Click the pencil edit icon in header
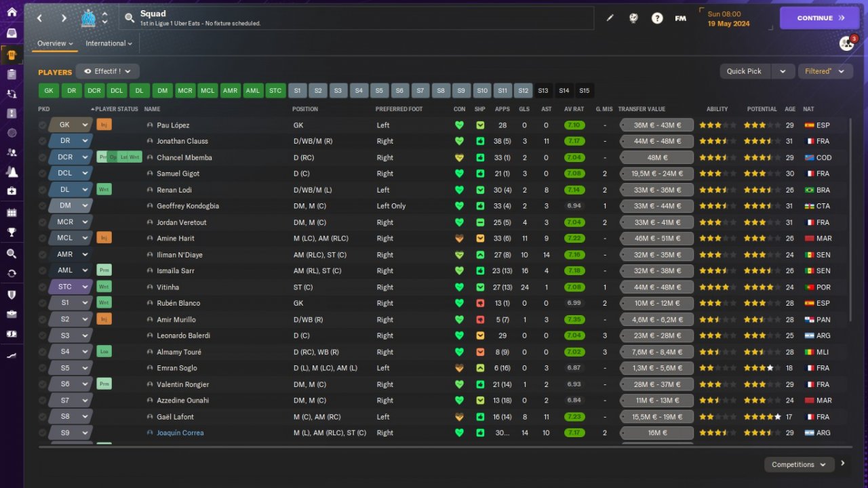Viewport: 868px width, 488px height. coord(610,18)
